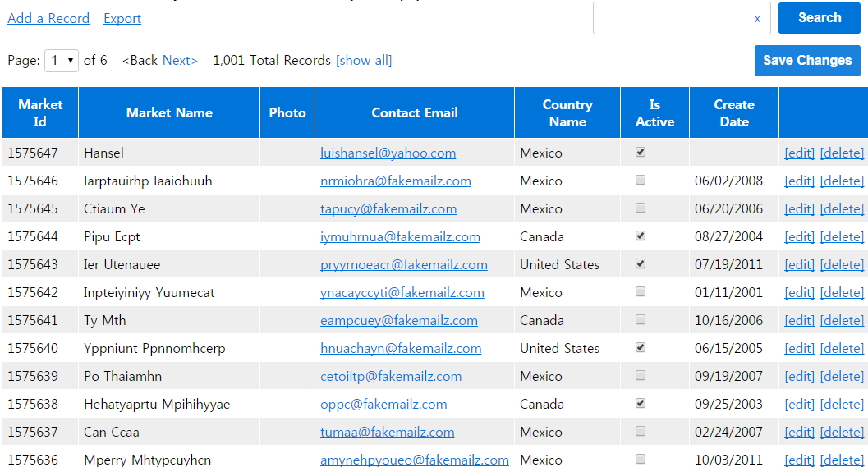Screen dimensions: 868x467
Task: Check Is Active for Mperry Mhtypcuyhcn
Action: [641, 459]
